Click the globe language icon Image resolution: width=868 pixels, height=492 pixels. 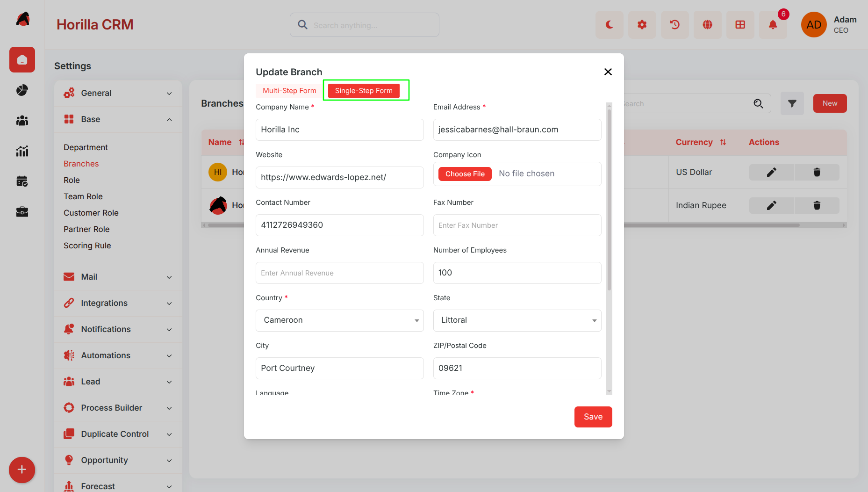click(x=707, y=25)
